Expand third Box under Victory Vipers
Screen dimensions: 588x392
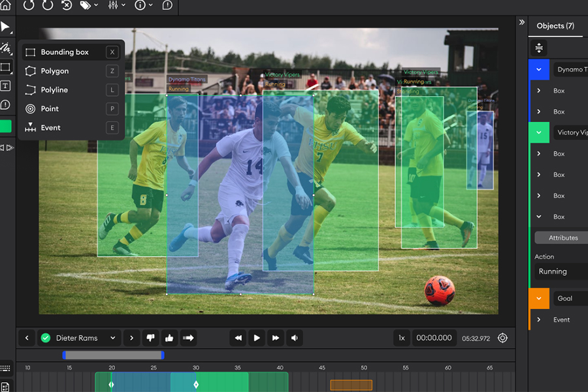point(539,195)
